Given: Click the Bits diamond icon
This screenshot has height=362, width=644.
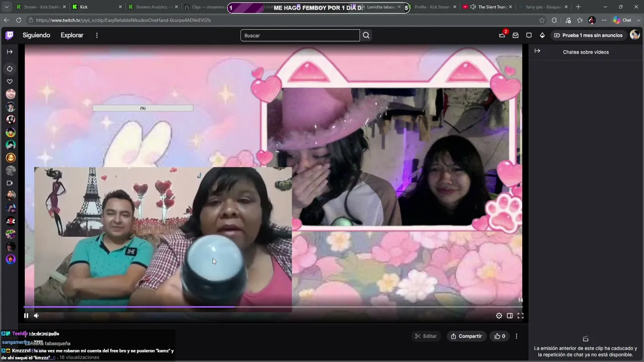Looking at the screenshot, I should pyautogui.click(x=542, y=35).
